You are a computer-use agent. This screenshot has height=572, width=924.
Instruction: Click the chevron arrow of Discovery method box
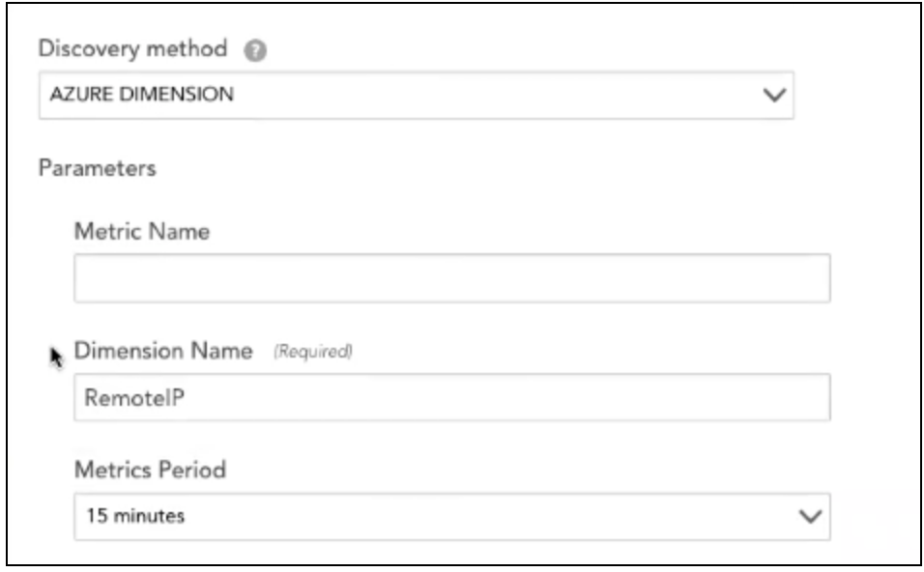774,95
